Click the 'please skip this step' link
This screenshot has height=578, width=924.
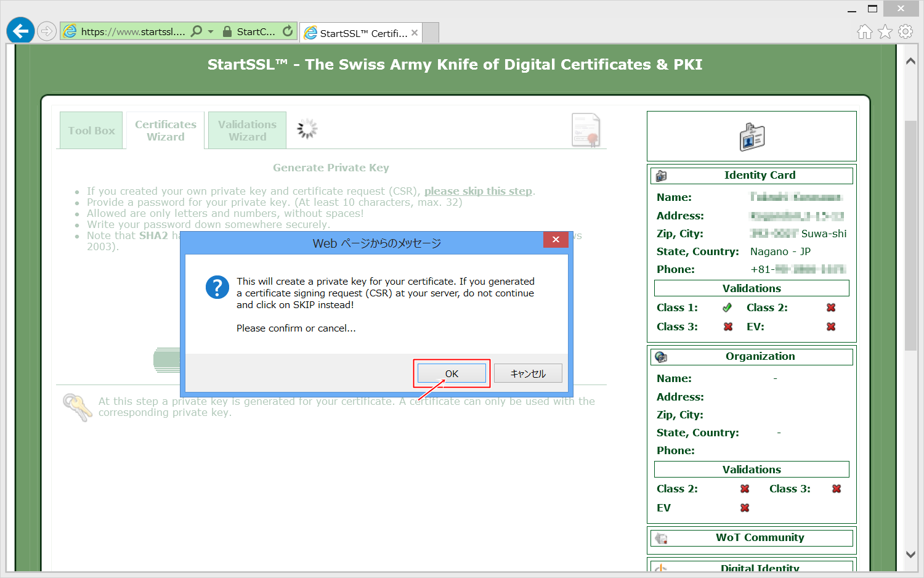[478, 191]
